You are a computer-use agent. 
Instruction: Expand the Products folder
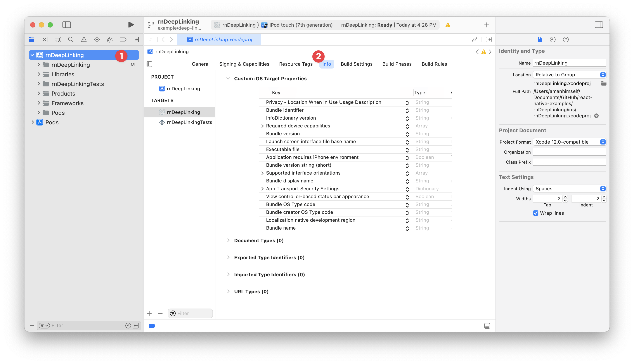(x=38, y=93)
